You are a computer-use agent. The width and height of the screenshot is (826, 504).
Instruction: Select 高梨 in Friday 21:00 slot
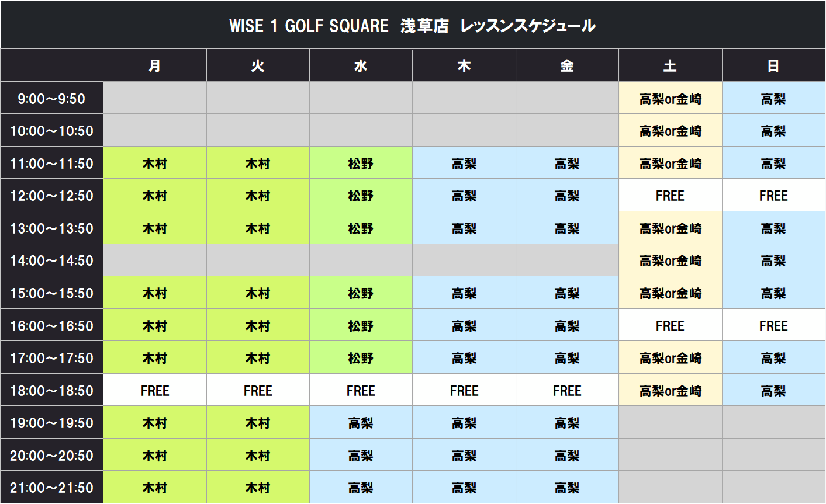[x=567, y=487]
